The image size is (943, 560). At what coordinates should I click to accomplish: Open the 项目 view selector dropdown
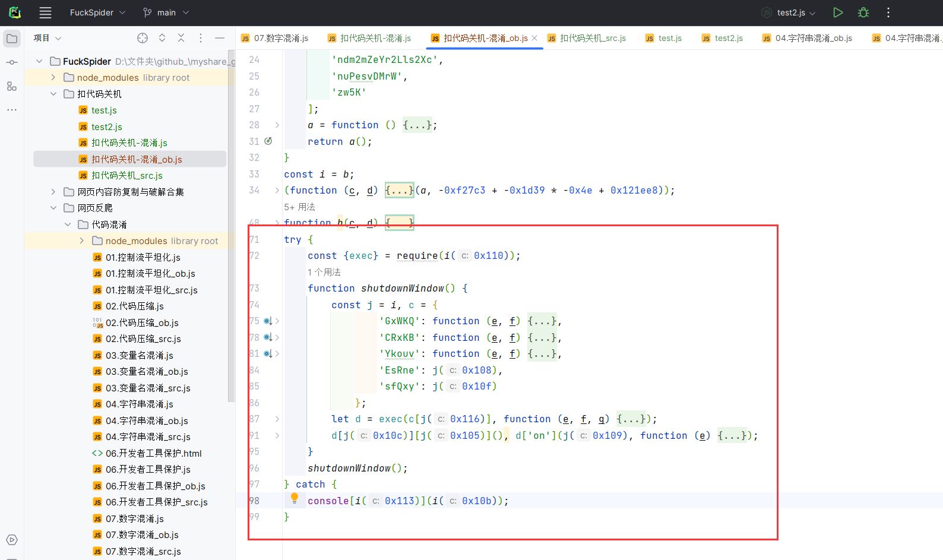48,38
